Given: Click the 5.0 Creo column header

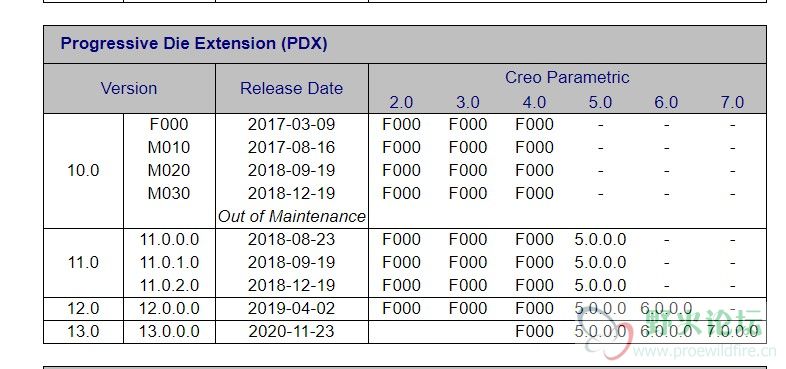Looking at the screenshot, I should pyautogui.click(x=600, y=102).
